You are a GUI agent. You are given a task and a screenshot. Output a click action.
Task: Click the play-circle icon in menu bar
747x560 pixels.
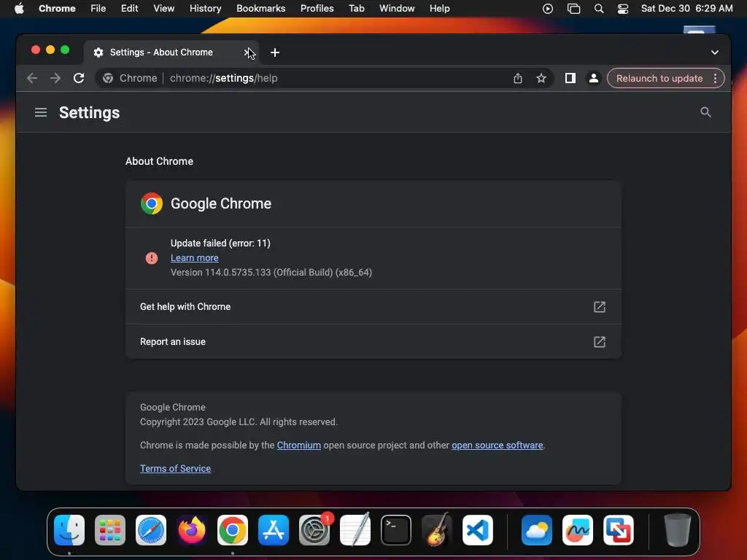coord(548,9)
